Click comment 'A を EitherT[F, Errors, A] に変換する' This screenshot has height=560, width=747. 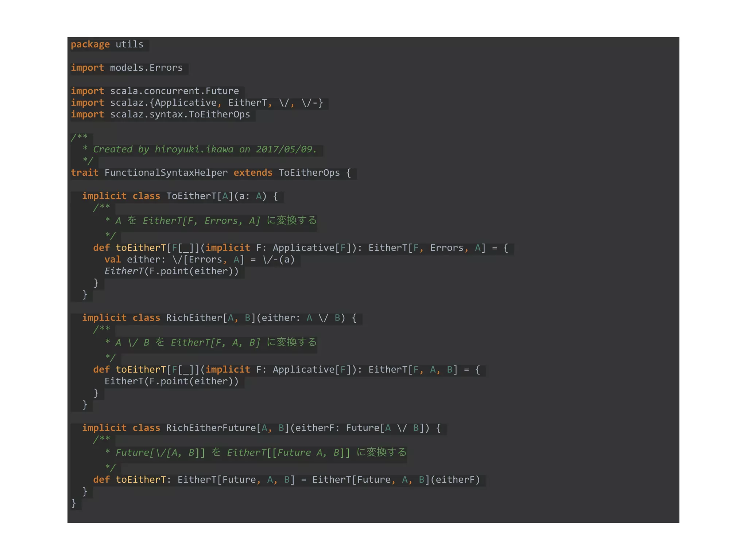[211, 221]
